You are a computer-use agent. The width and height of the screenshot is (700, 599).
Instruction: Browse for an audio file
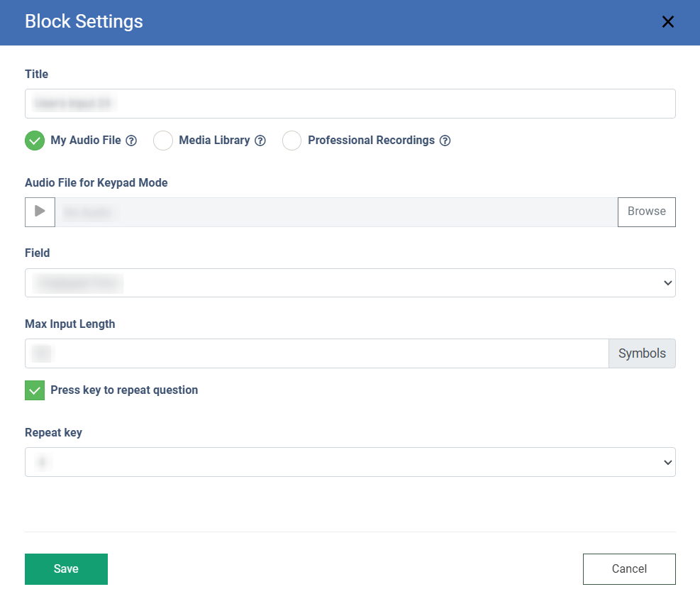click(646, 211)
